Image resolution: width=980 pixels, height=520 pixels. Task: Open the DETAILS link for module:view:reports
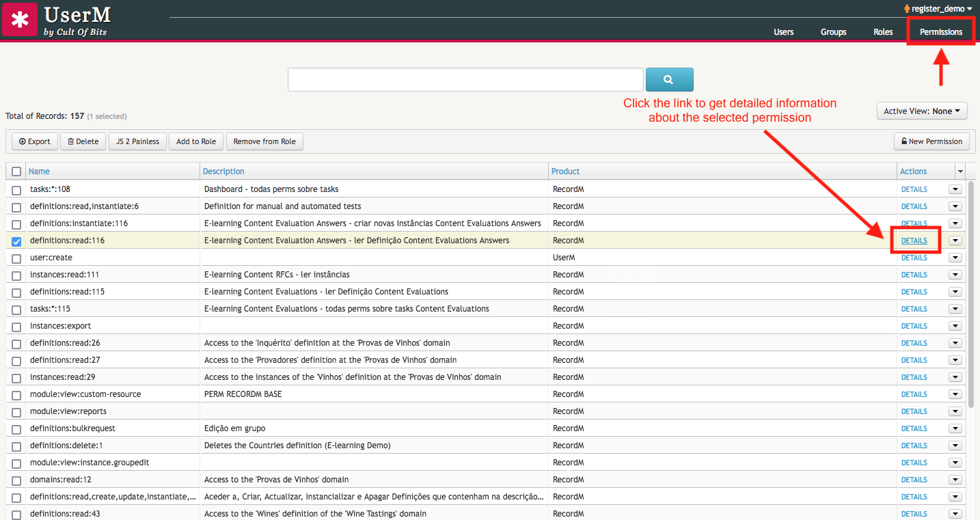point(914,411)
